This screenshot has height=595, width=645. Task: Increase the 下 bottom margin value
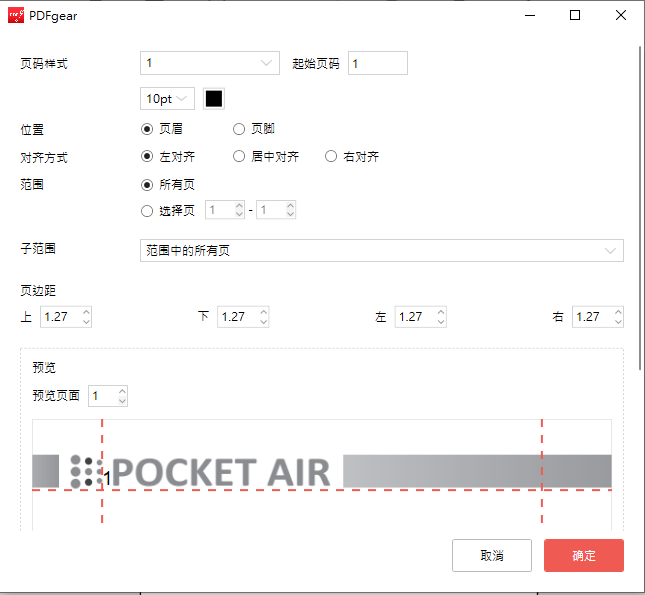click(x=264, y=312)
